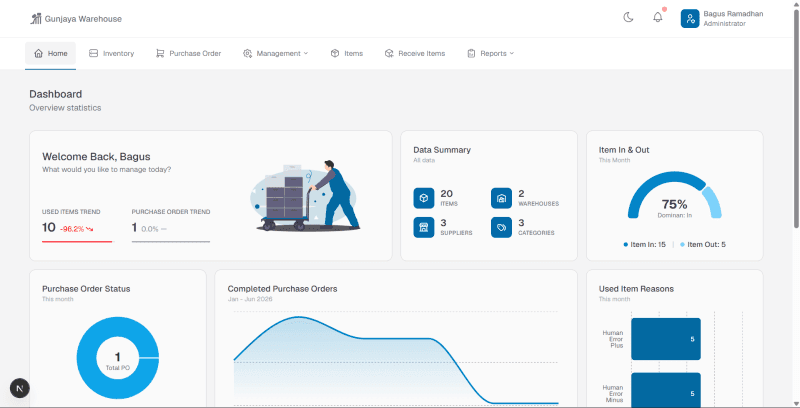The image size is (800, 408).
Task: Click the -96.2% down trend indicator
Action: click(x=77, y=229)
